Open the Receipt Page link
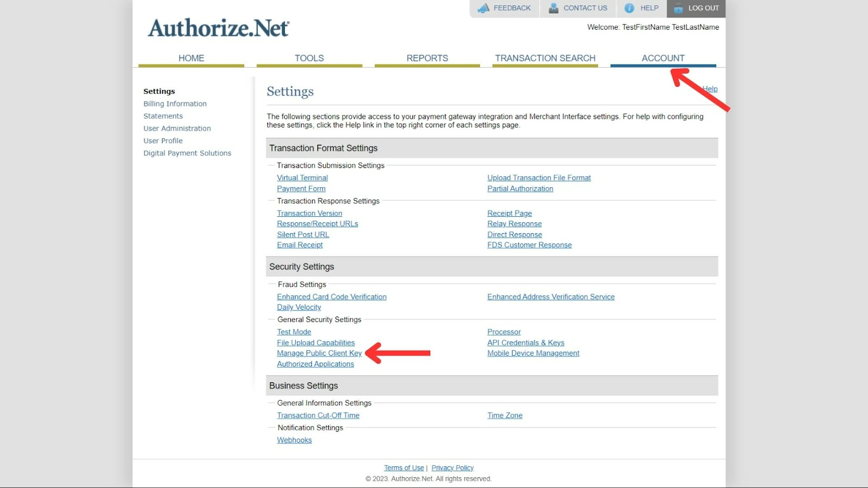The width and height of the screenshot is (868, 488). click(509, 213)
